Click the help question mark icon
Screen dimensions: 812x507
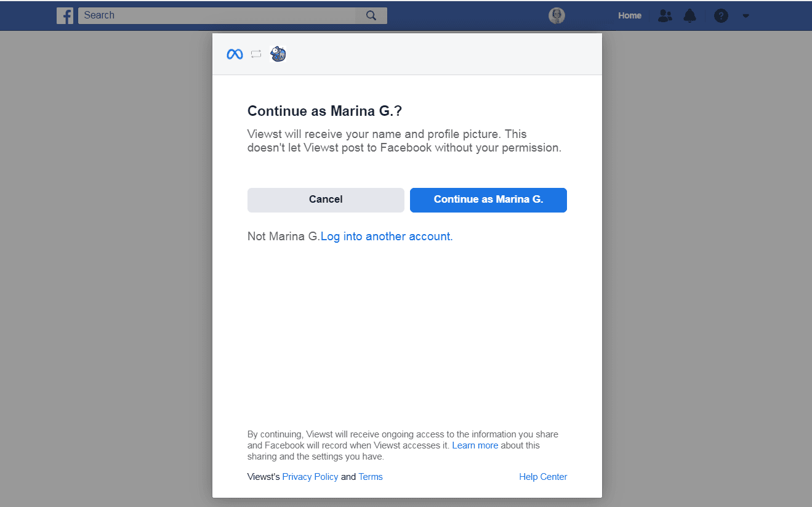[721, 16]
